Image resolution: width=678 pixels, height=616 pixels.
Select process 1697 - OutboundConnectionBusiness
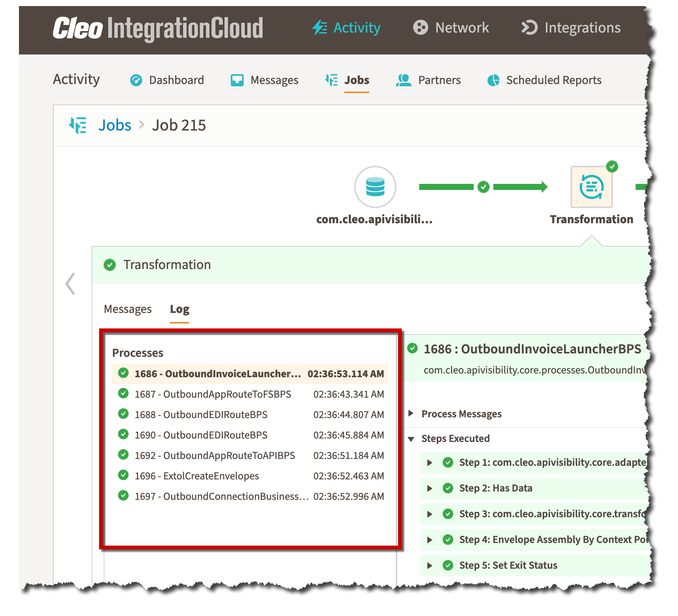tap(250, 496)
